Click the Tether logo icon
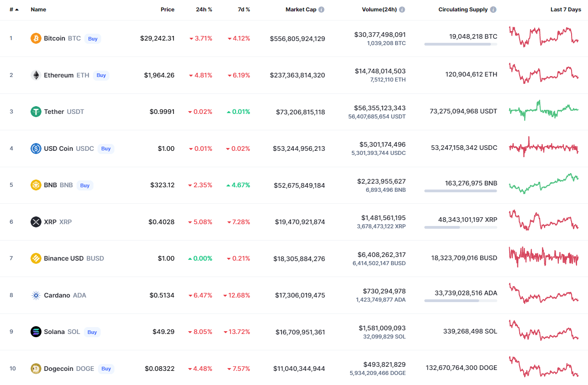588x385 pixels. 36,112
